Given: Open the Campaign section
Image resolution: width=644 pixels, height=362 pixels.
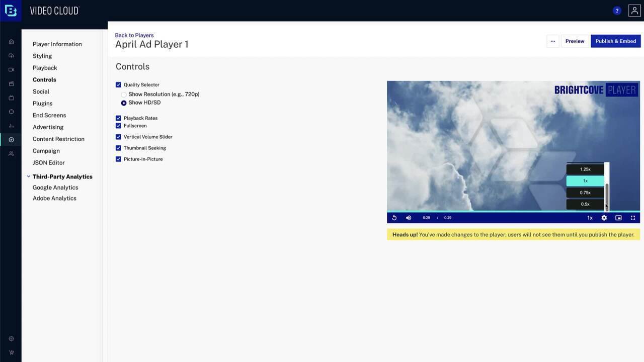Looking at the screenshot, I should (x=46, y=151).
